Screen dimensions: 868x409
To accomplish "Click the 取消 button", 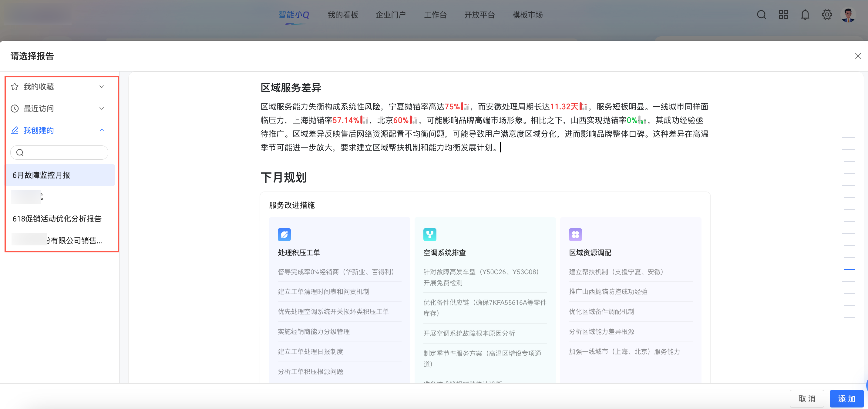I will [x=807, y=399].
